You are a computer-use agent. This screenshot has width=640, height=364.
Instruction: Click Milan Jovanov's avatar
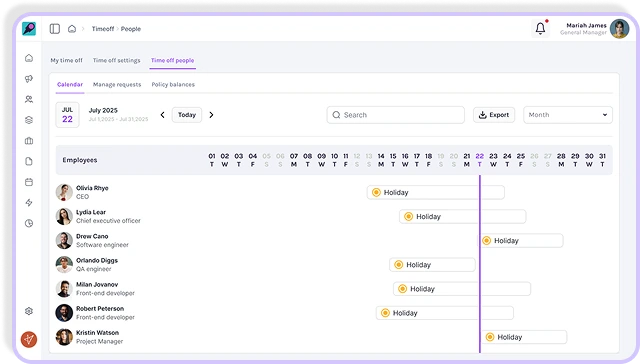64,289
